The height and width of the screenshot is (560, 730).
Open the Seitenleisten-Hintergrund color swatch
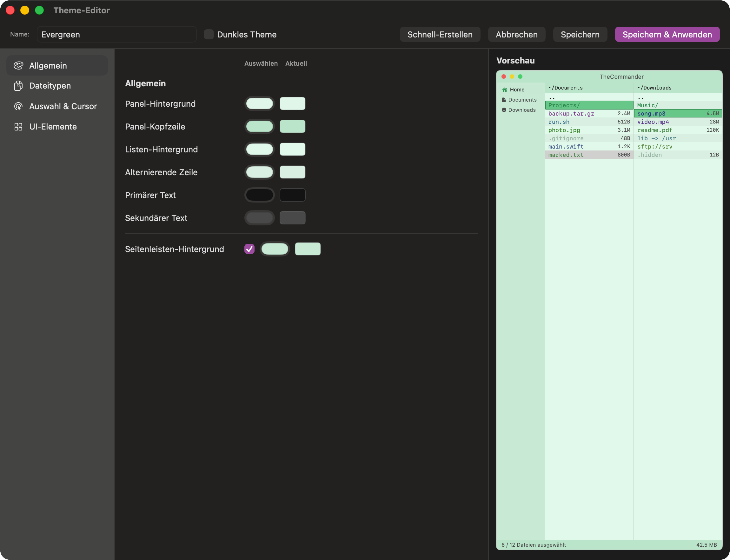tap(275, 249)
